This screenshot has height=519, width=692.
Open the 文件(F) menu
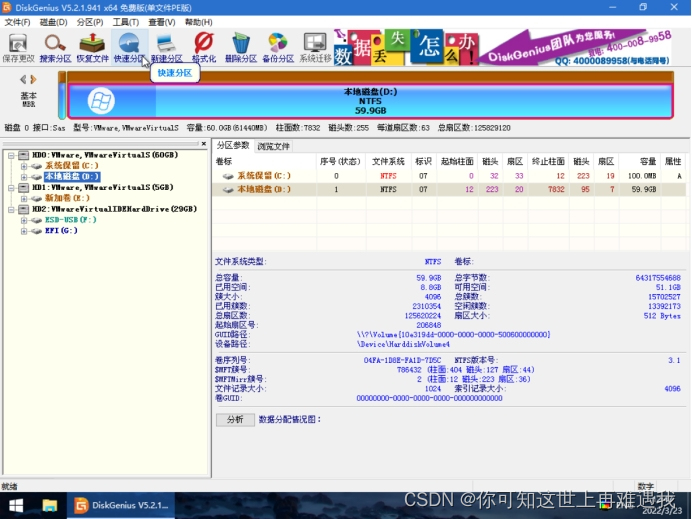18,22
